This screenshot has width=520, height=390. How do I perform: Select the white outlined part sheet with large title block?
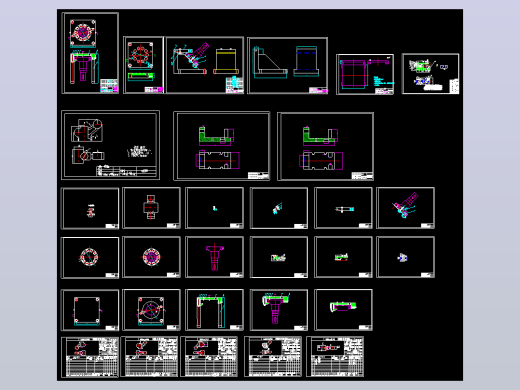(x=110, y=145)
